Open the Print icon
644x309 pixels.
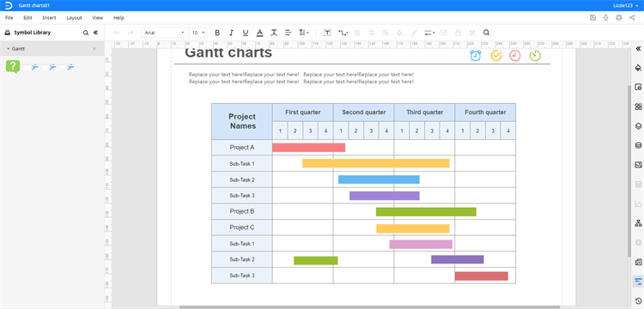pos(618,18)
